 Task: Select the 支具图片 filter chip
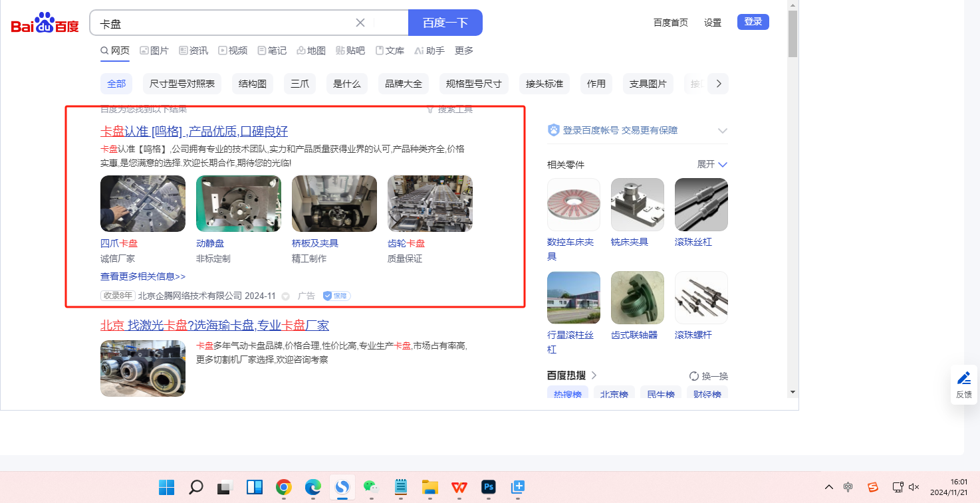pos(648,84)
